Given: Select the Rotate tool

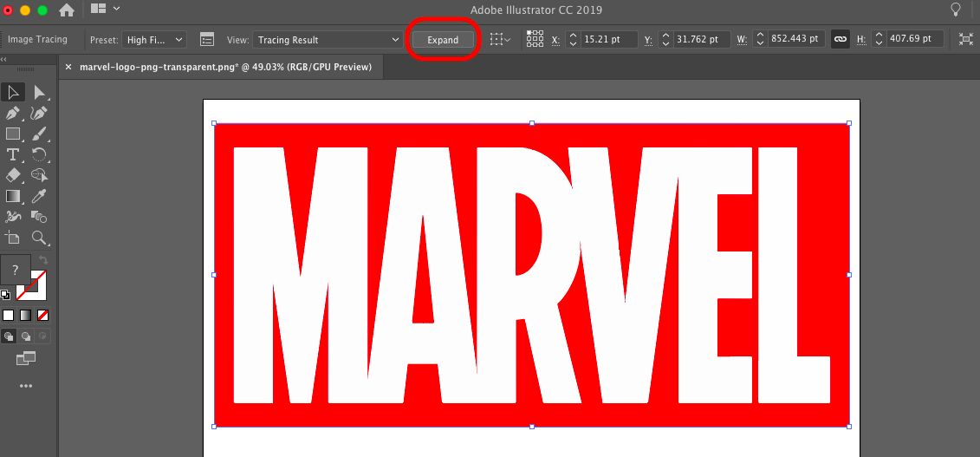Looking at the screenshot, I should coord(39,154).
